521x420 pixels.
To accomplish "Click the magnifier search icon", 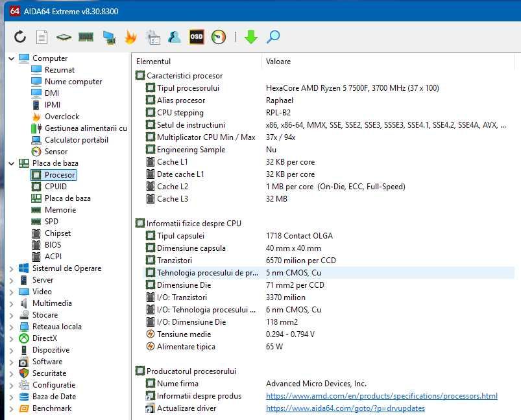I will click(x=273, y=37).
